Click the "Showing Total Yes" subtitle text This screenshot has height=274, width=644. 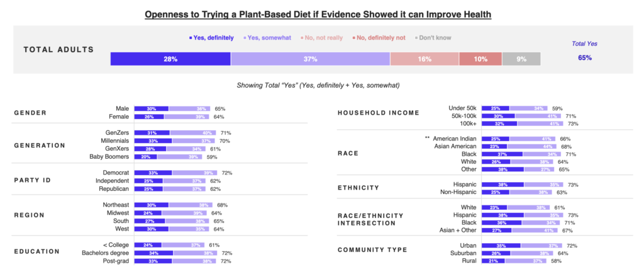(318, 85)
